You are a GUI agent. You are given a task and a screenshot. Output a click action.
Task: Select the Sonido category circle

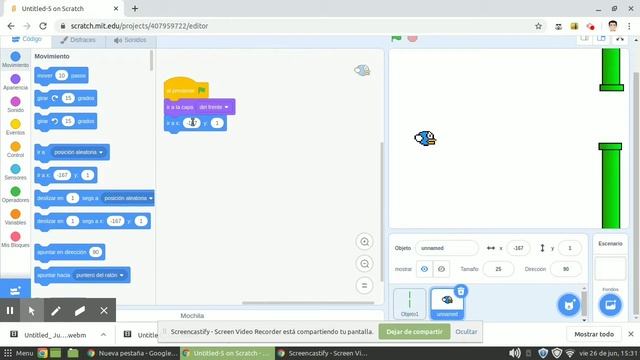16,101
